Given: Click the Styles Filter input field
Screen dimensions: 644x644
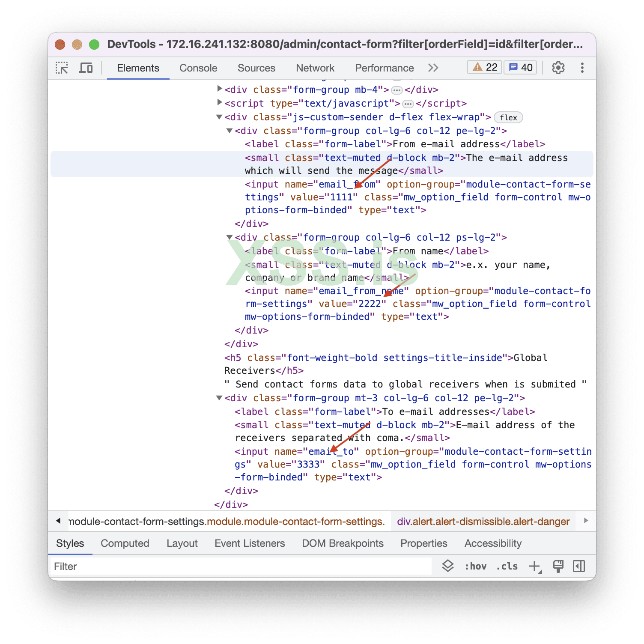Looking at the screenshot, I should pos(241,566).
